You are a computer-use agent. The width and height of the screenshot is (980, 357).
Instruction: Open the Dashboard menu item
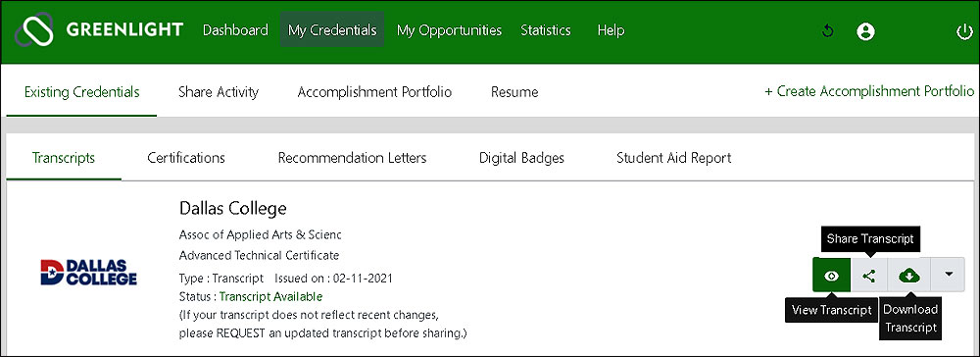click(235, 30)
